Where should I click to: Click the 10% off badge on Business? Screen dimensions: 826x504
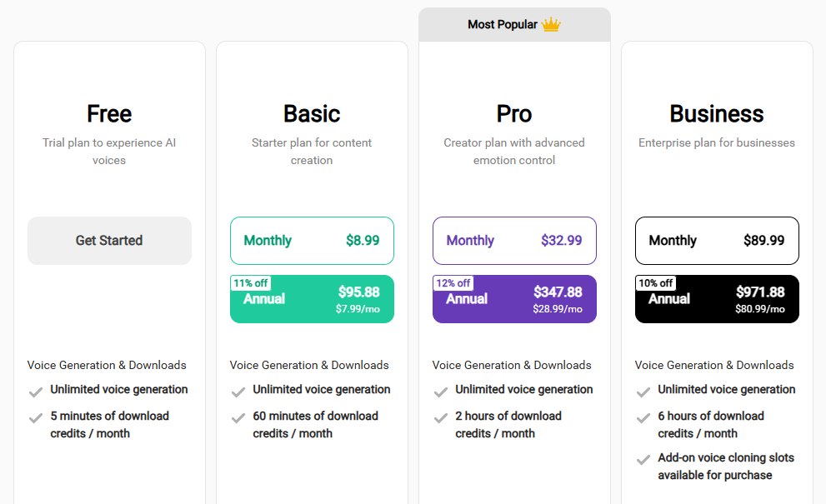655,283
